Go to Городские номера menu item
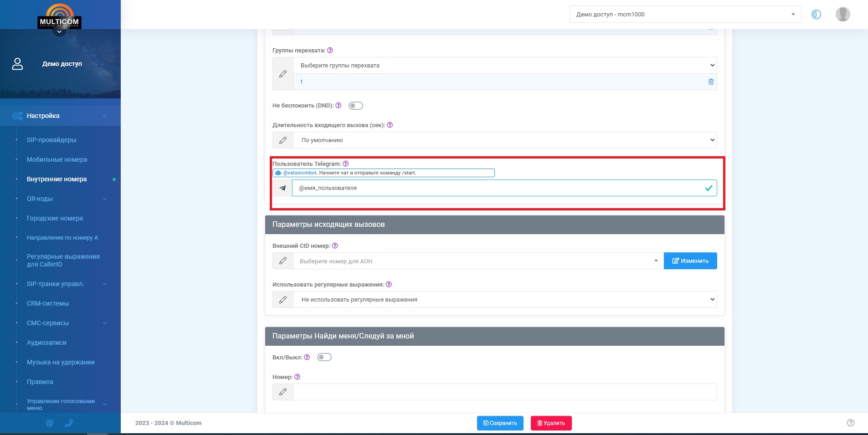The width and height of the screenshot is (868, 435). point(55,218)
